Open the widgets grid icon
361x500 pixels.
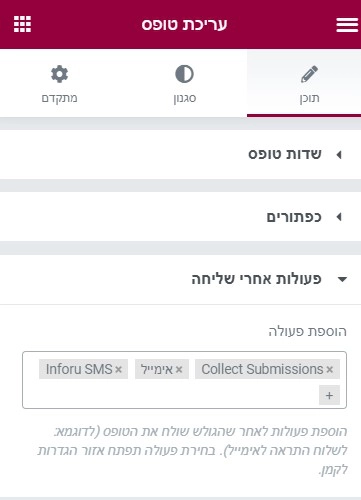pos(22,24)
